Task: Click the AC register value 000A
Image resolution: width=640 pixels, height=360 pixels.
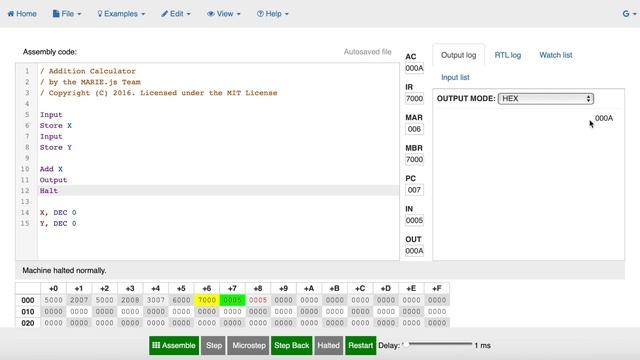Action: (414, 68)
